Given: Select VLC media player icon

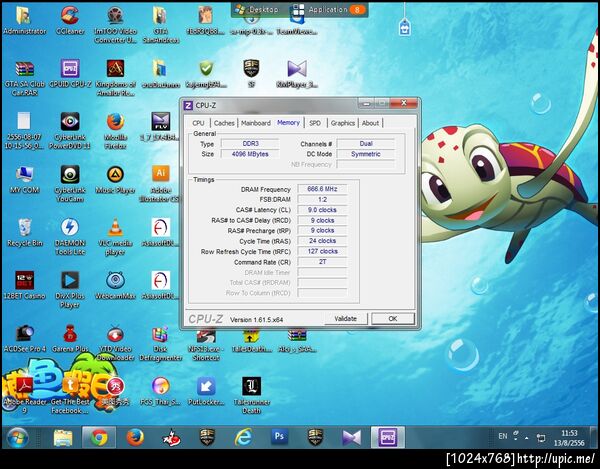Looking at the screenshot, I should click(115, 236).
